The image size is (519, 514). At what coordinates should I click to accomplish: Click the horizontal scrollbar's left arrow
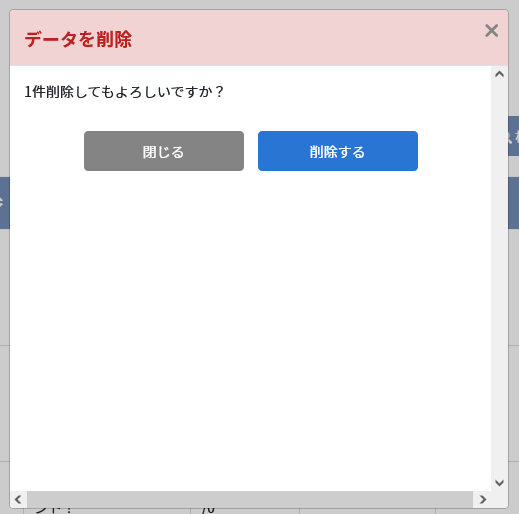pyautogui.click(x=18, y=499)
